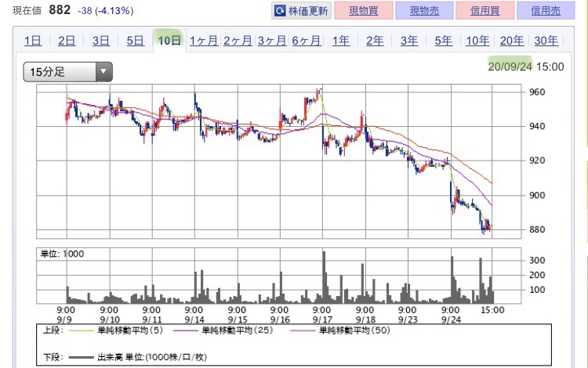Click the 20/09/24 15:00 timestamp
Screen dimensions: 588x368
coord(526,67)
